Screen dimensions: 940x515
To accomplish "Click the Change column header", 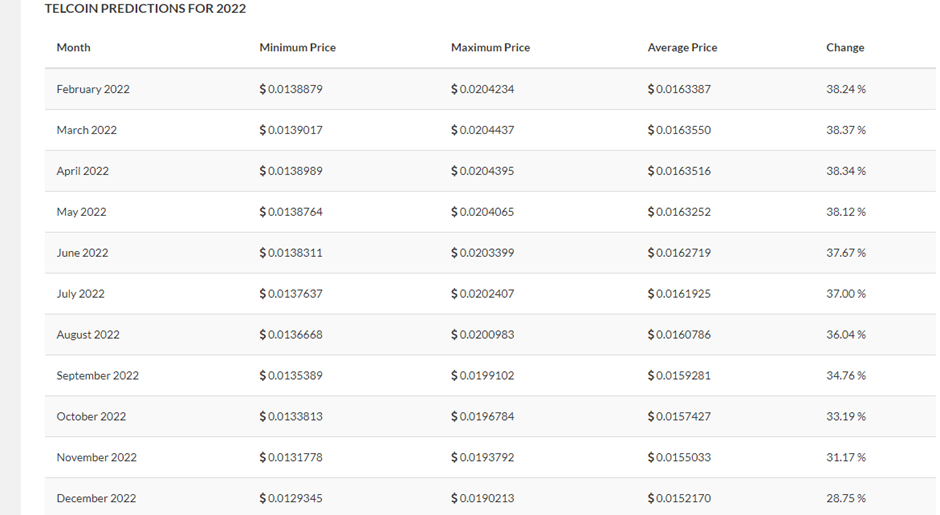I will 845,47.
